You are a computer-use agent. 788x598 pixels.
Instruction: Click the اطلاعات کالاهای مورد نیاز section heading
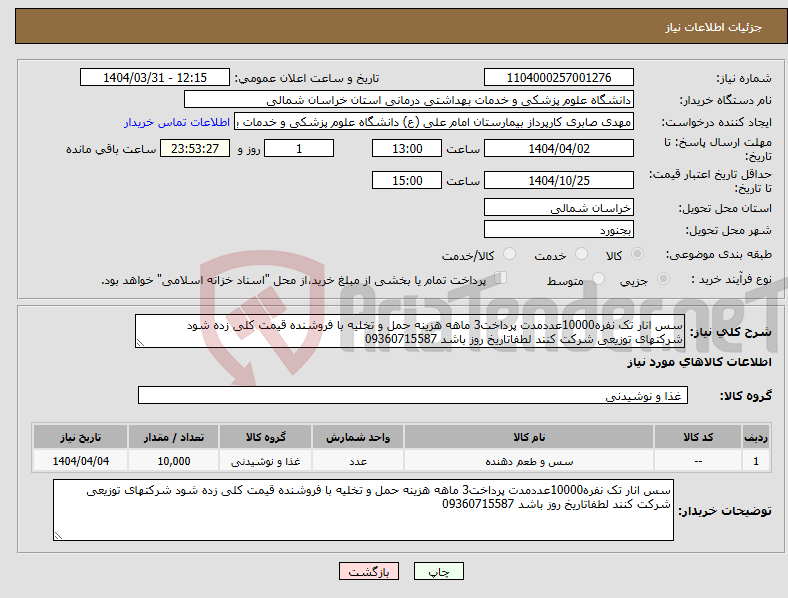(x=699, y=362)
